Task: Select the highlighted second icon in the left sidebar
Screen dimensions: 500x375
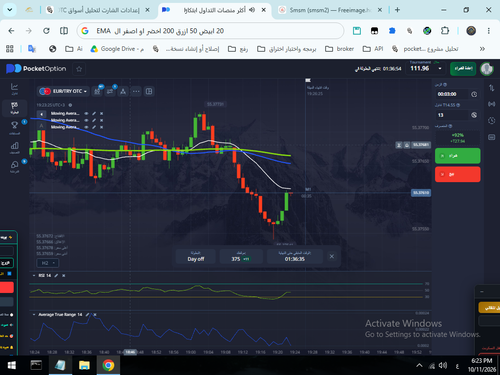Action: [14, 107]
